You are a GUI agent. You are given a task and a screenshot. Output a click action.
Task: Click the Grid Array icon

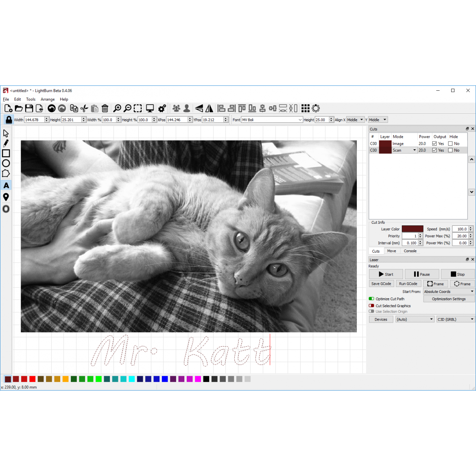(x=306, y=108)
